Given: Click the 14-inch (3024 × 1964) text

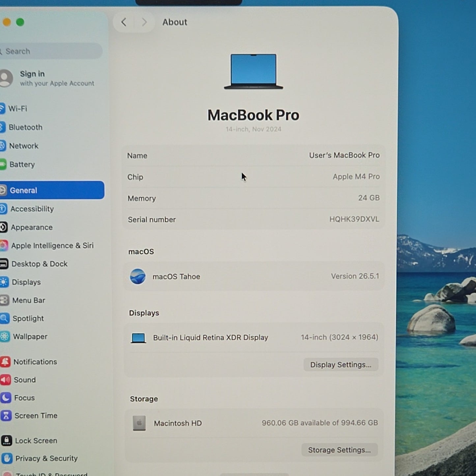Looking at the screenshot, I should point(339,337).
